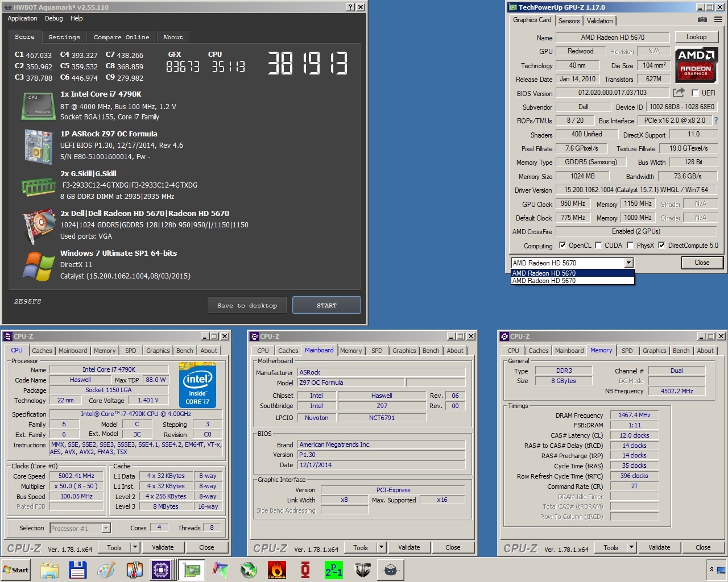Open the red Phi icon in taskbar
Image resolution: width=728 pixels, height=582 pixels.
[305, 569]
